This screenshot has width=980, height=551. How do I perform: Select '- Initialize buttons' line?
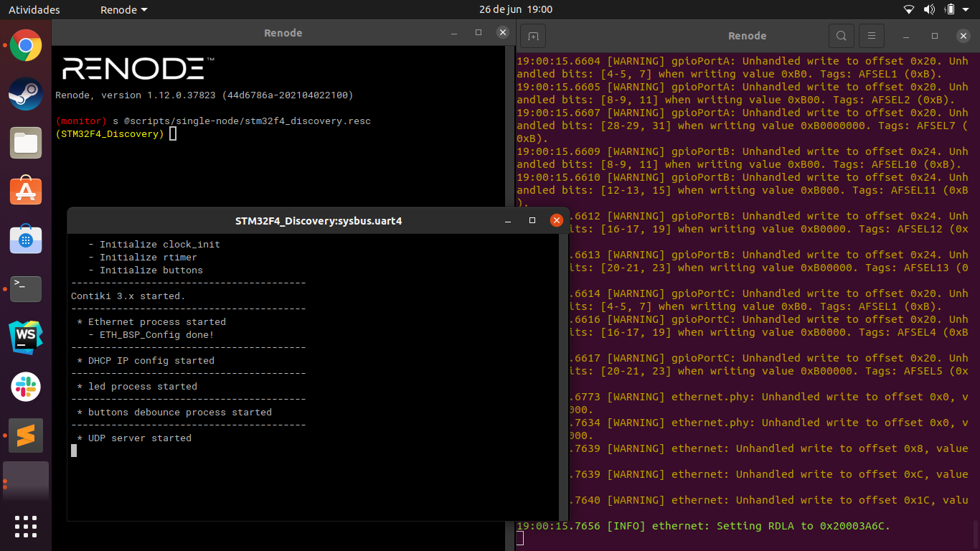click(146, 270)
